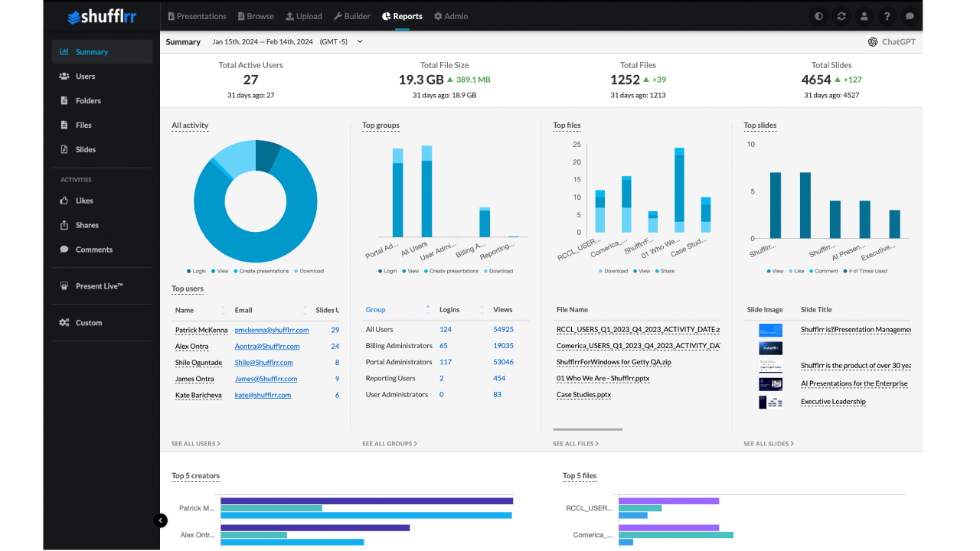Click See All Groups link
Image resolution: width=980 pixels, height=551 pixels.
pyautogui.click(x=390, y=444)
